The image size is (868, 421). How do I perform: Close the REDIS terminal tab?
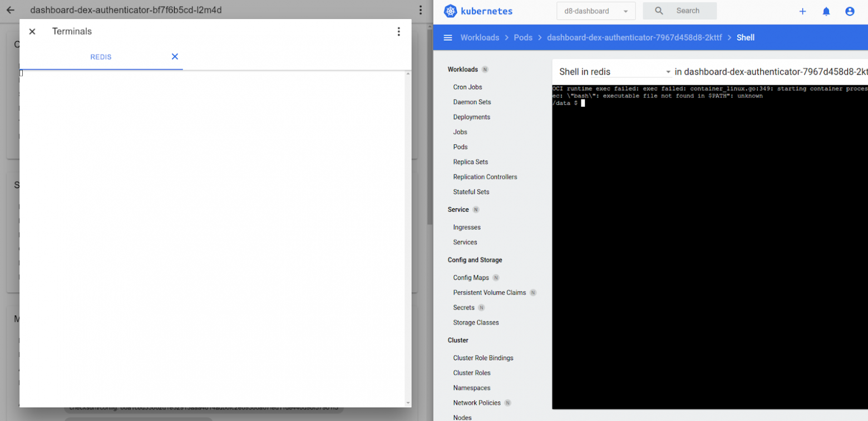pyautogui.click(x=175, y=57)
